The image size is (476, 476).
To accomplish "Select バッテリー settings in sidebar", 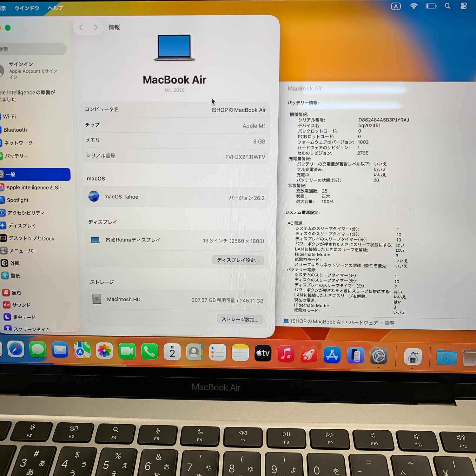I will point(17,156).
